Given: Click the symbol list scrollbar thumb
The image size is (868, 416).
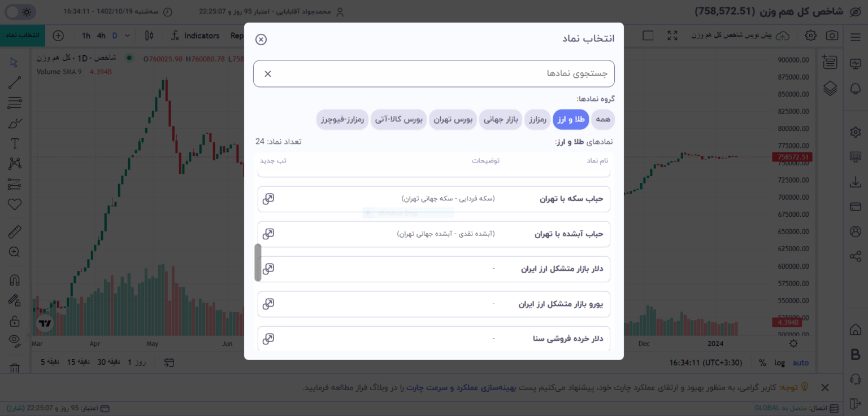Looking at the screenshot, I should point(258,262).
